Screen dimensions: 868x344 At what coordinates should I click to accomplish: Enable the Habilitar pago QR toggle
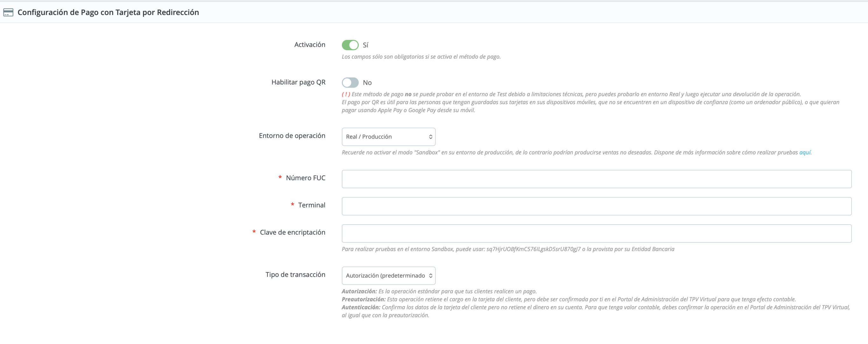(350, 82)
